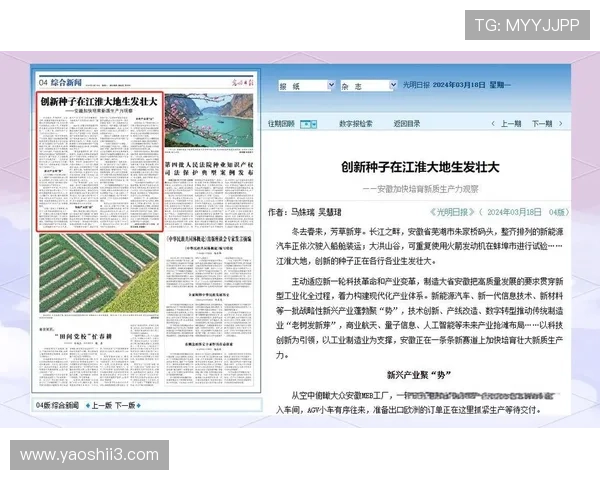The image size is (600, 480).
Task: Open the 第四批人民法院种业知识产权 article on page
Action: tap(209, 168)
